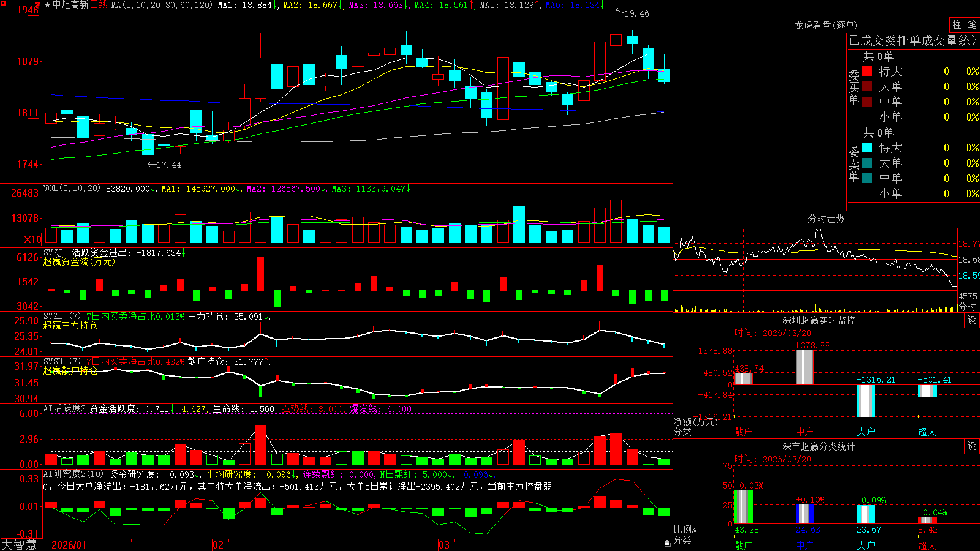Viewport: 980px width, 551px height.
Task: Click the 爆发线: 6.000 label
Action: (382, 409)
